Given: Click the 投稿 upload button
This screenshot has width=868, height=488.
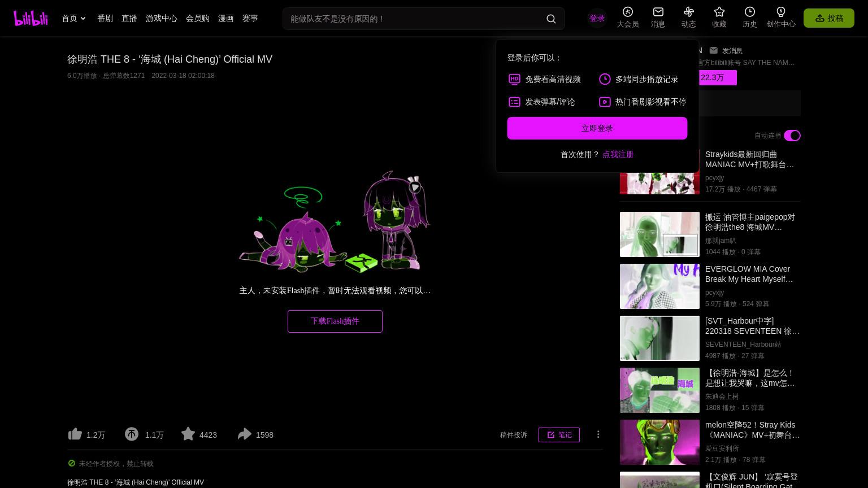Looking at the screenshot, I should pos(829,18).
